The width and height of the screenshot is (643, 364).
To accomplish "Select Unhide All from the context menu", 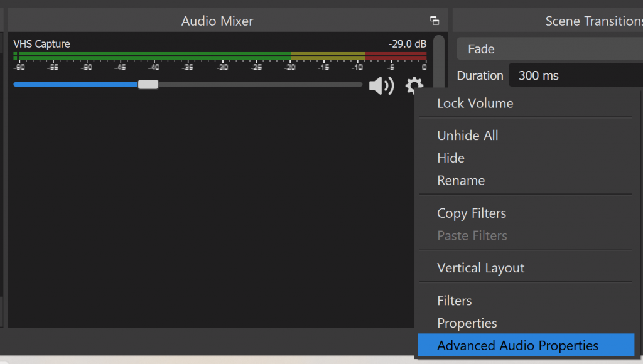I will 467,136.
